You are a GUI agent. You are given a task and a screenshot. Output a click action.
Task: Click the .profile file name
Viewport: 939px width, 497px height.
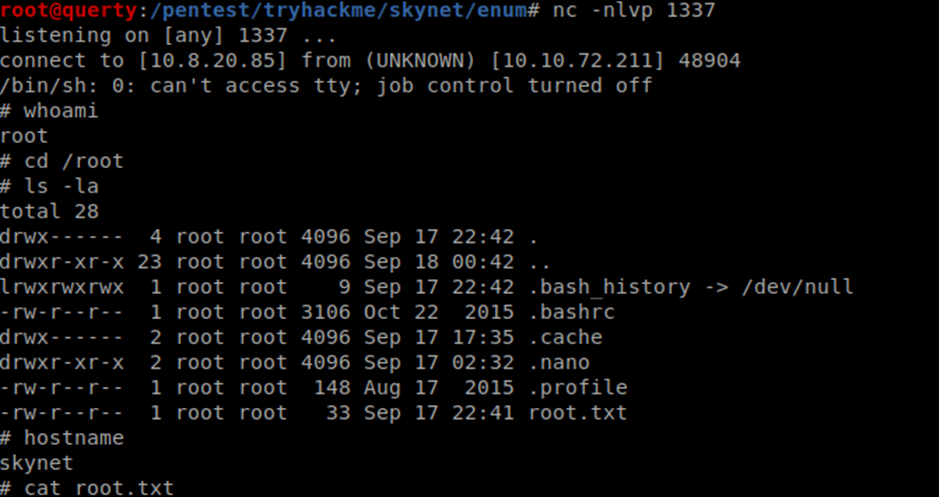(578, 387)
